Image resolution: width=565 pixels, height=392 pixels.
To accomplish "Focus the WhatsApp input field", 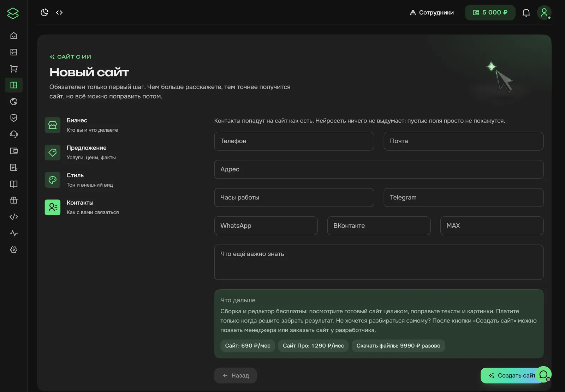I will (266, 226).
